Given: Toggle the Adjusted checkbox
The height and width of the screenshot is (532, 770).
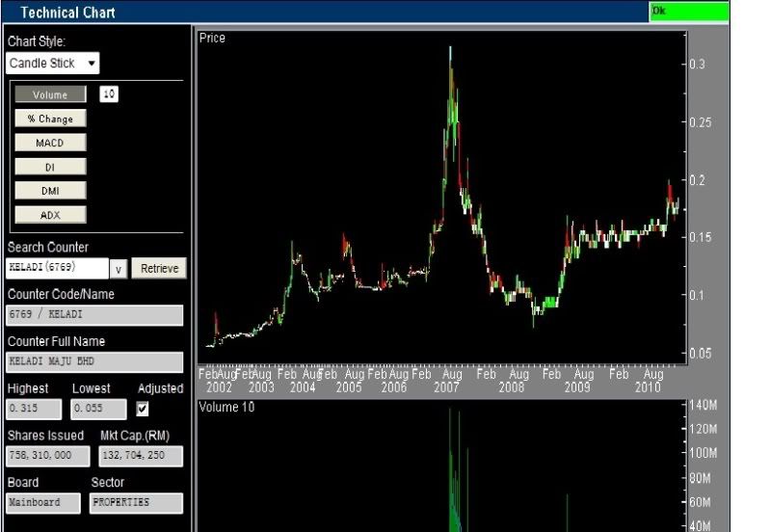Looking at the screenshot, I should [x=144, y=409].
